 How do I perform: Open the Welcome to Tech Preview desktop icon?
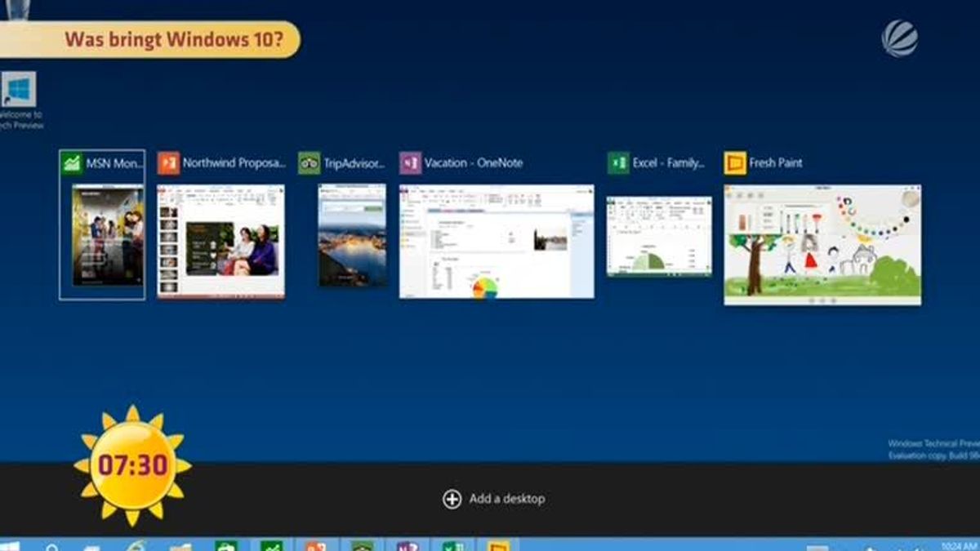(x=20, y=100)
